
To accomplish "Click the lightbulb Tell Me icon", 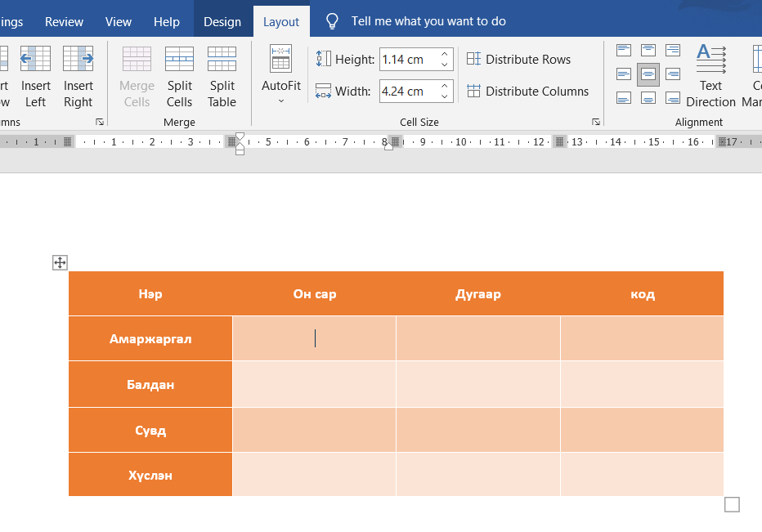I will pos(332,21).
